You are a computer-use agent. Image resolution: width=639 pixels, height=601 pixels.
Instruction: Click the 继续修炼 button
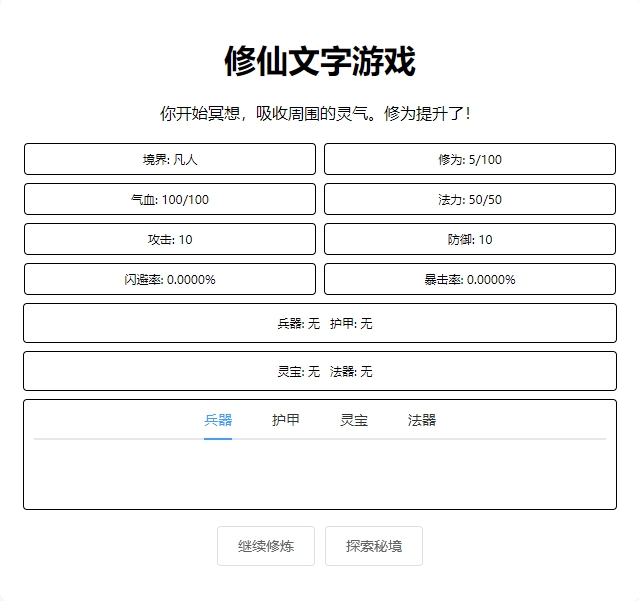pyautogui.click(x=266, y=546)
